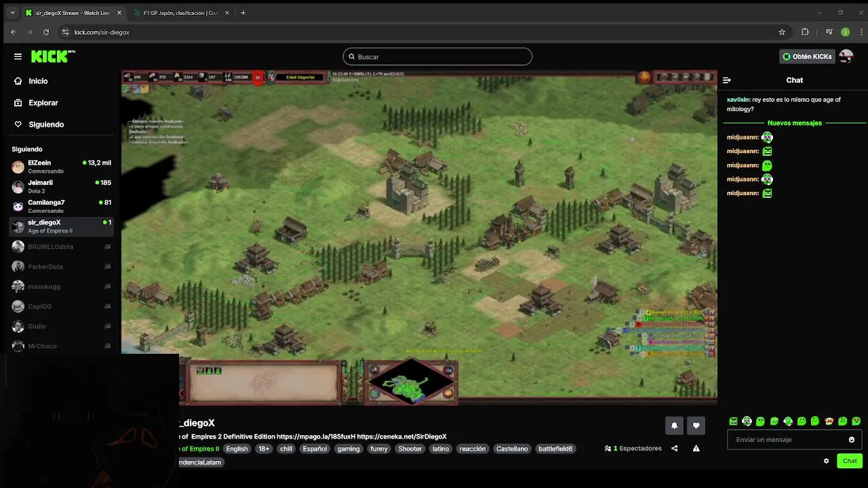Focus the Buscar search field
This screenshot has height=488, width=868.
coord(437,57)
